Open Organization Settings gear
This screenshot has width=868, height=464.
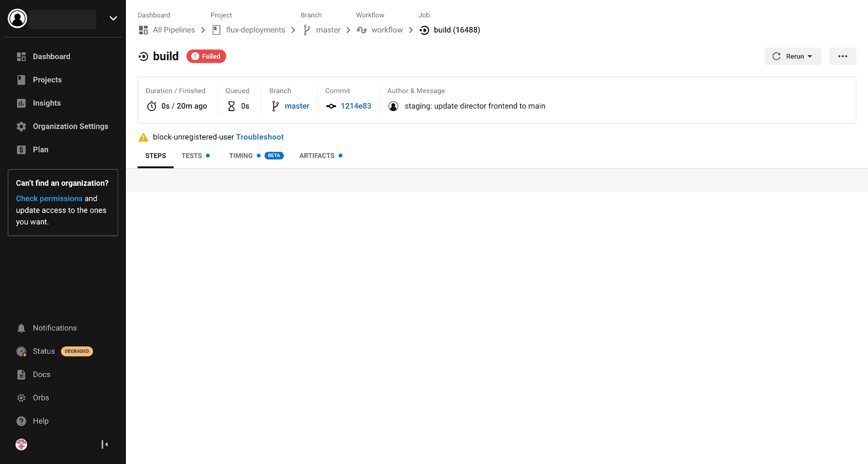point(22,126)
